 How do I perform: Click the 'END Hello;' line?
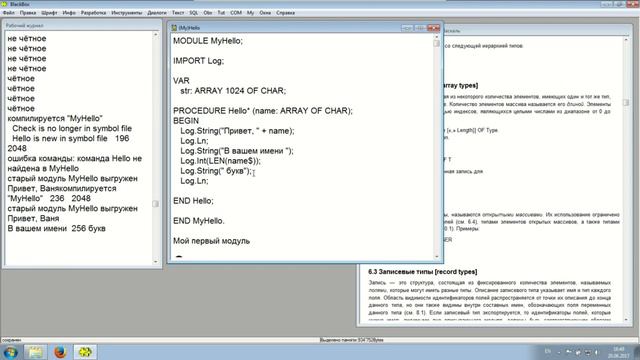[193, 201]
